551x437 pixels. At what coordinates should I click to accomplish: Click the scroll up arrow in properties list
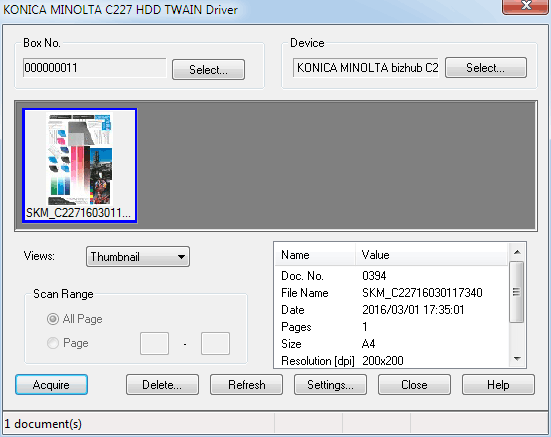coord(517,252)
